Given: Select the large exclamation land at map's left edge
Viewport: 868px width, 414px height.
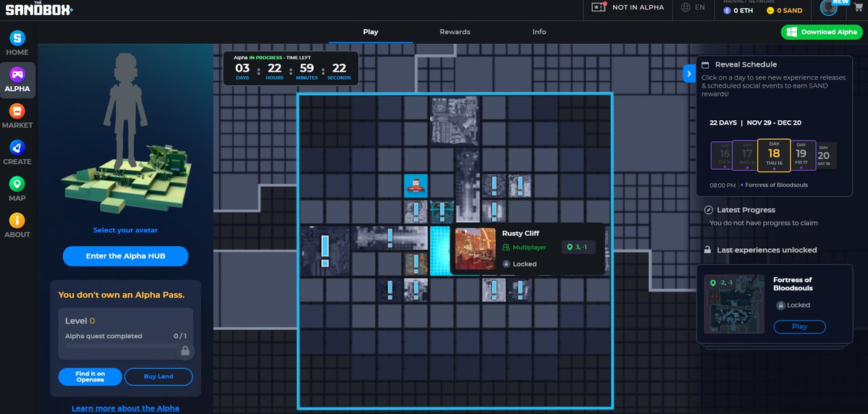Looking at the screenshot, I should 325,250.
